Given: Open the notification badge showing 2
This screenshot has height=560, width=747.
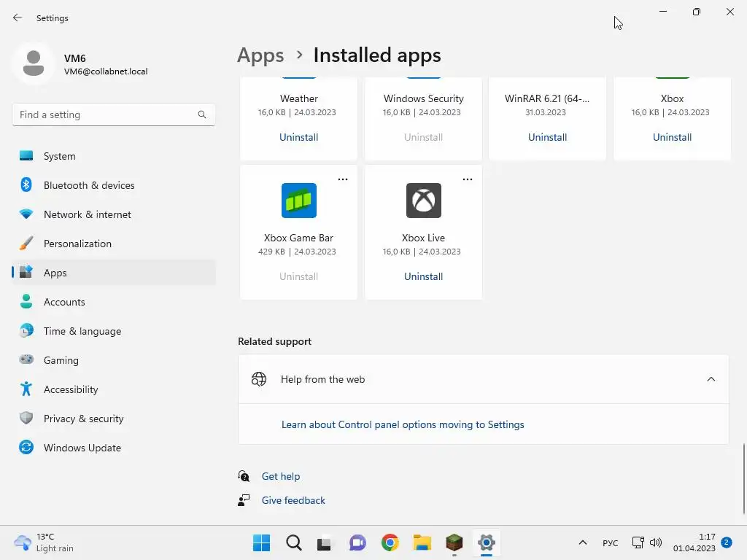Looking at the screenshot, I should [x=727, y=542].
